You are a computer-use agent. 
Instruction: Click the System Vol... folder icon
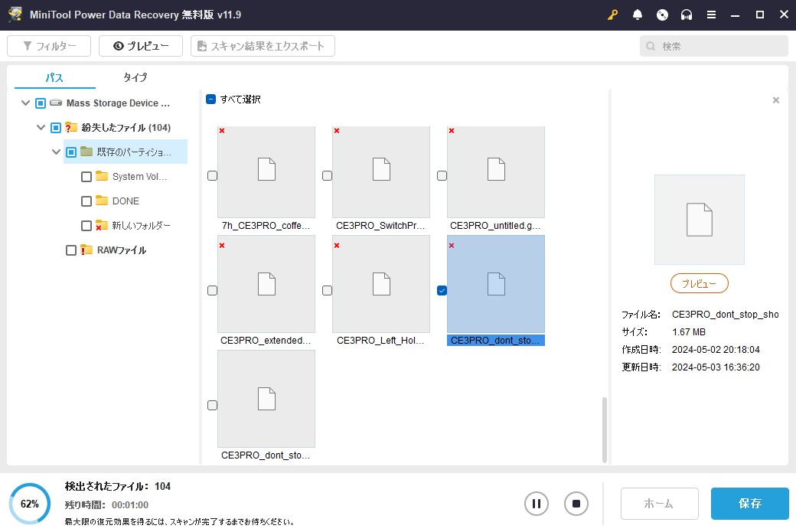tap(102, 176)
